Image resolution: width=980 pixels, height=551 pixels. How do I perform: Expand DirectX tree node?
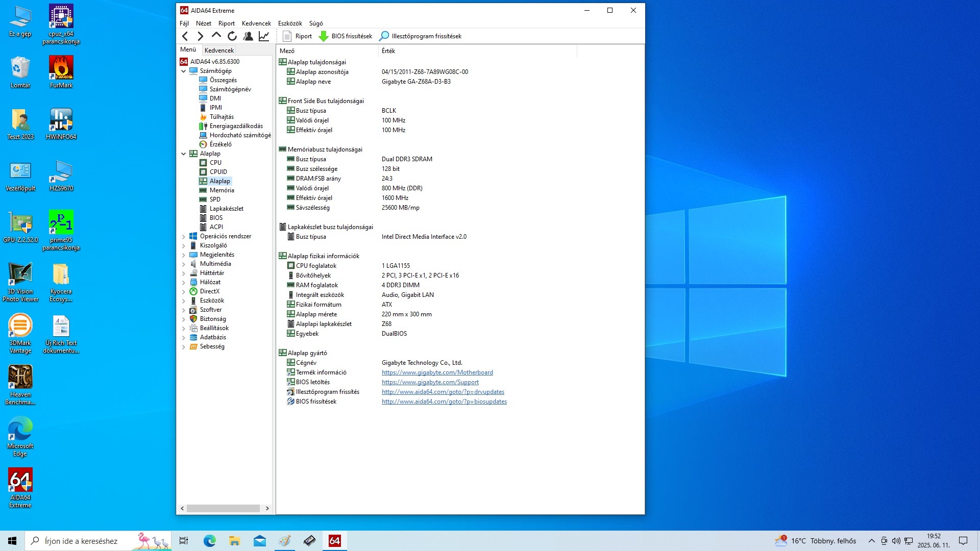tap(184, 291)
